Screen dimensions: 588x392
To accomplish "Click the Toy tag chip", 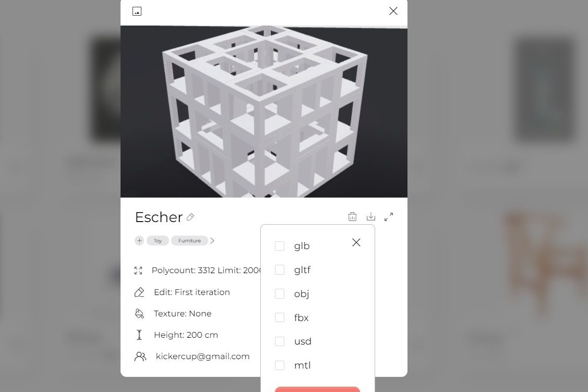I will tap(158, 241).
